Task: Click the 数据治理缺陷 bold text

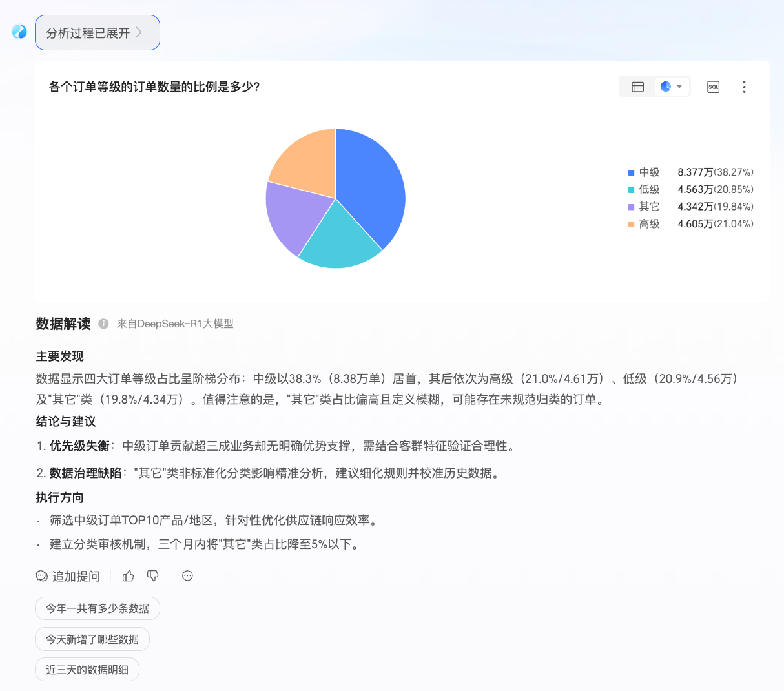Action: [x=86, y=473]
